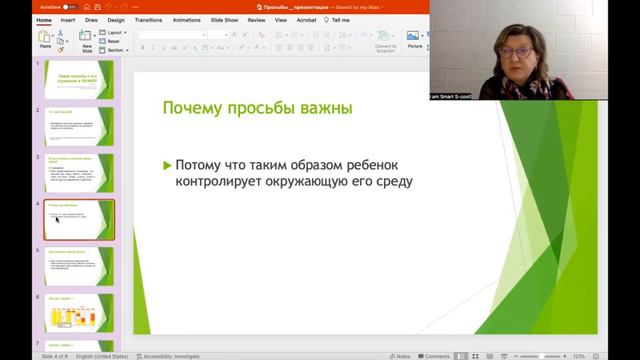
Task: Click the Underline formatting icon
Action: 163,48
